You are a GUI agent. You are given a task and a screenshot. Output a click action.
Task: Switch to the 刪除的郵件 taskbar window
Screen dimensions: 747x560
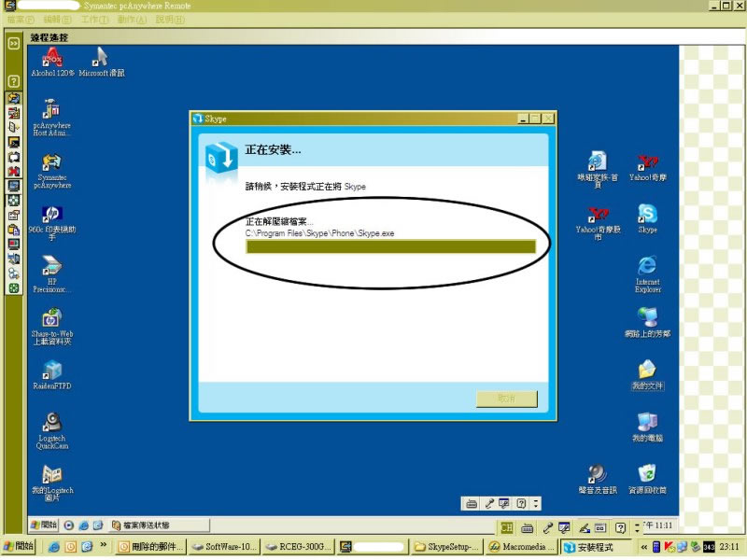151,547
